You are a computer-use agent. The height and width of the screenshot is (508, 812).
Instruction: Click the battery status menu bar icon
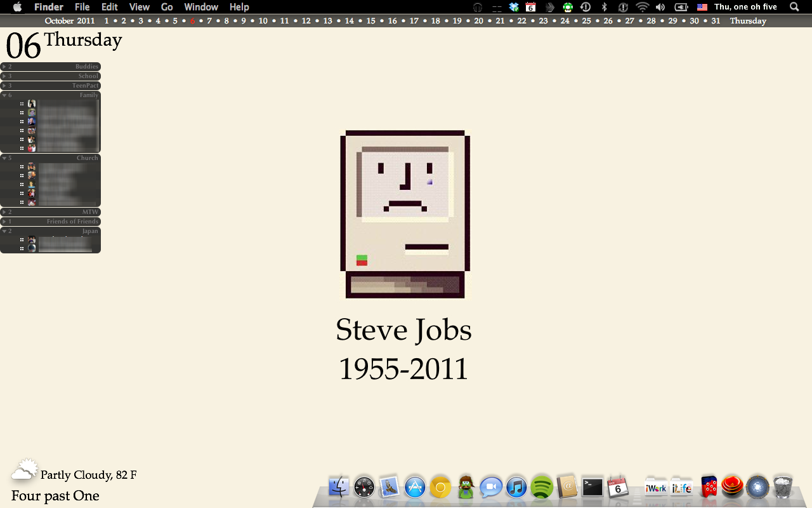click(x=681, y=7)
